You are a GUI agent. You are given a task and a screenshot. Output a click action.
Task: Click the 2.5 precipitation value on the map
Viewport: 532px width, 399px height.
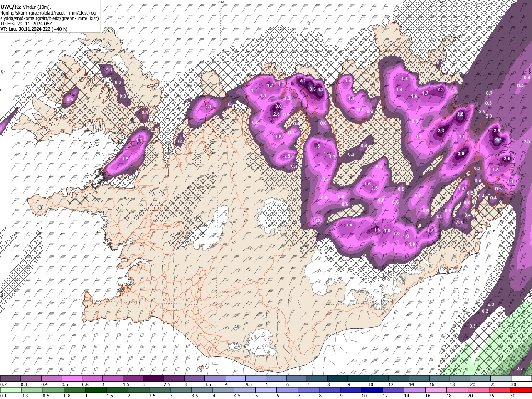(x=496, y=131)
